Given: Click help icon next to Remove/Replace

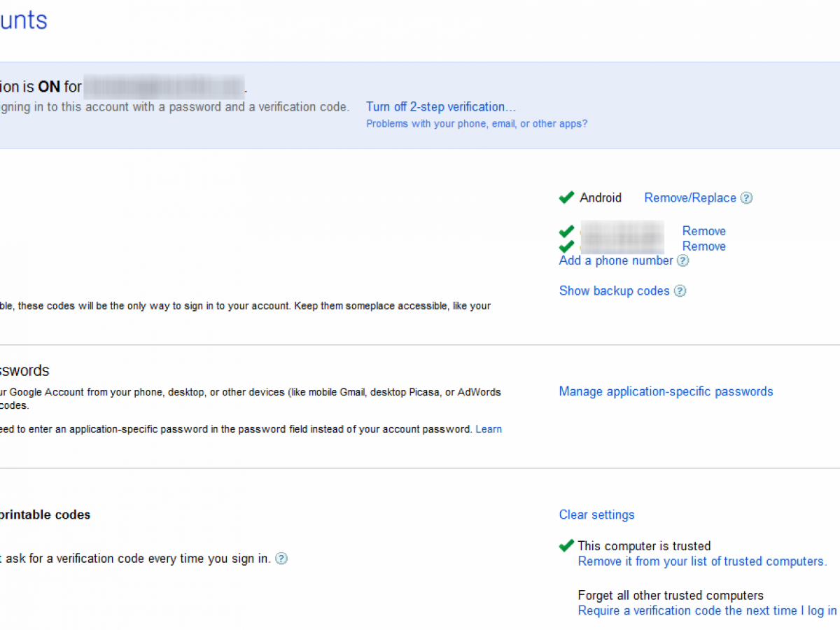Looking at the screenshot, I should [746, 198].
